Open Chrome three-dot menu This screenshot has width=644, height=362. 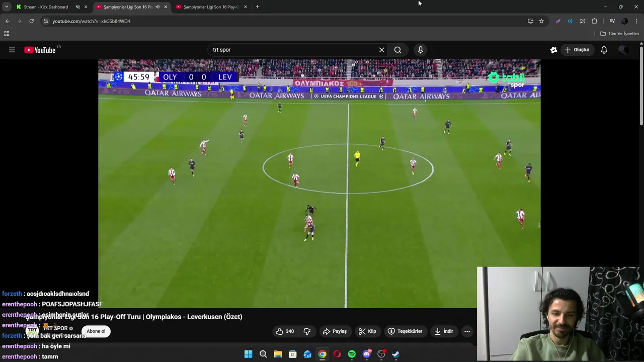[636, 21]
